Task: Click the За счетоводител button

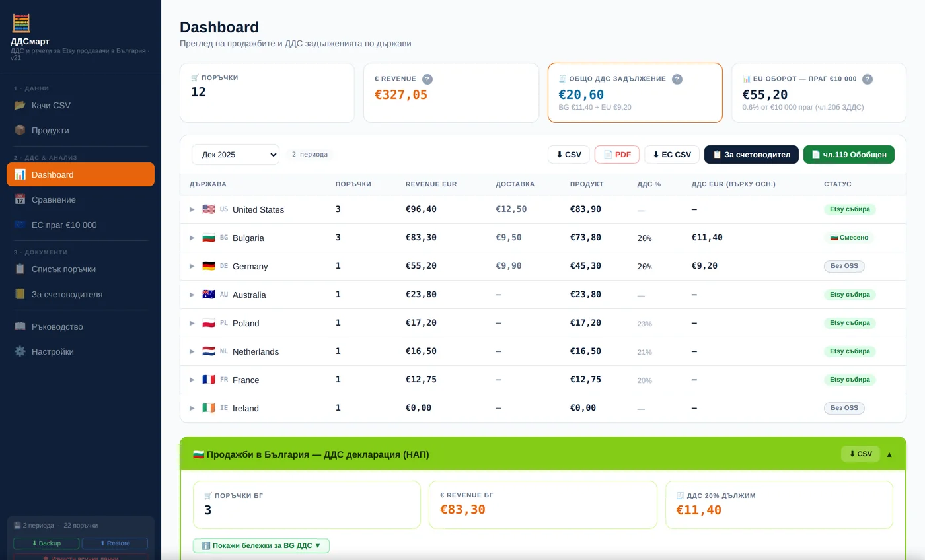Action: 751,155
